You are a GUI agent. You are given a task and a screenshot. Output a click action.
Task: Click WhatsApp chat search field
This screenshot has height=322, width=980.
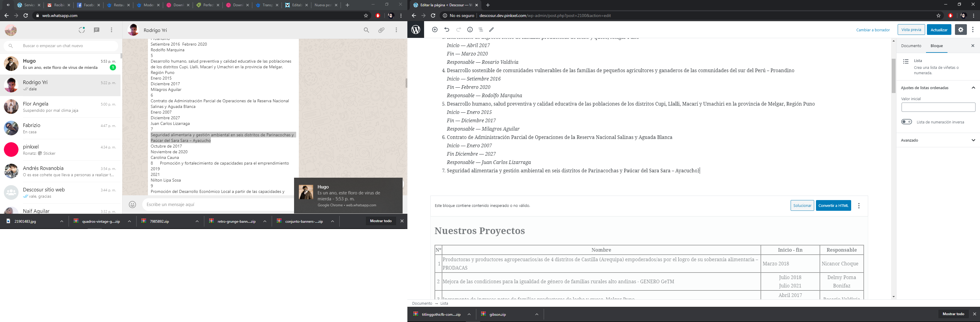coord(61,46)
